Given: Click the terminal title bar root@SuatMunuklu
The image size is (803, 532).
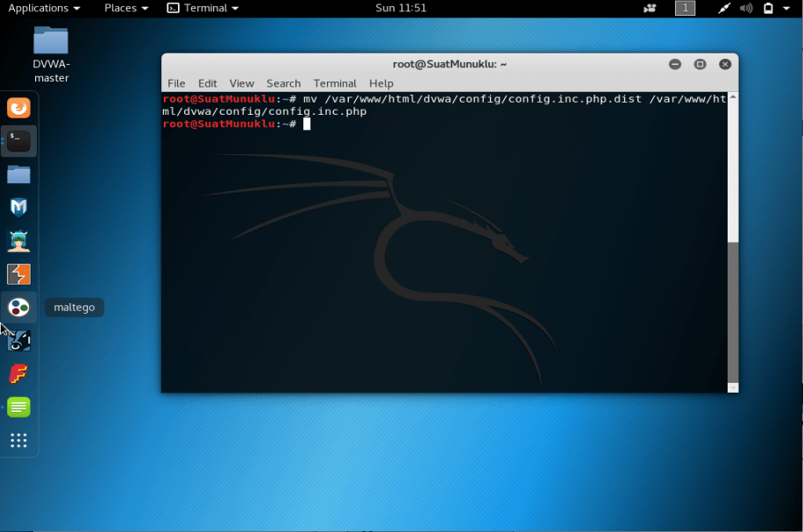Looking at the screenshot, I should (449, 64).
